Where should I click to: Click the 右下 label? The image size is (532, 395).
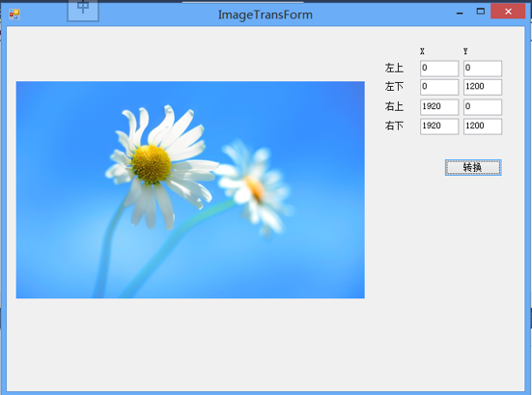point(394,126)
